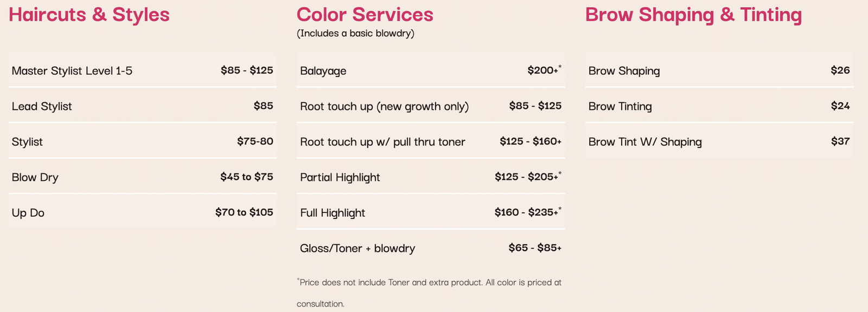Select the Up Do service row
Viewport: 868px width, 312px height.
coord(142,212)
